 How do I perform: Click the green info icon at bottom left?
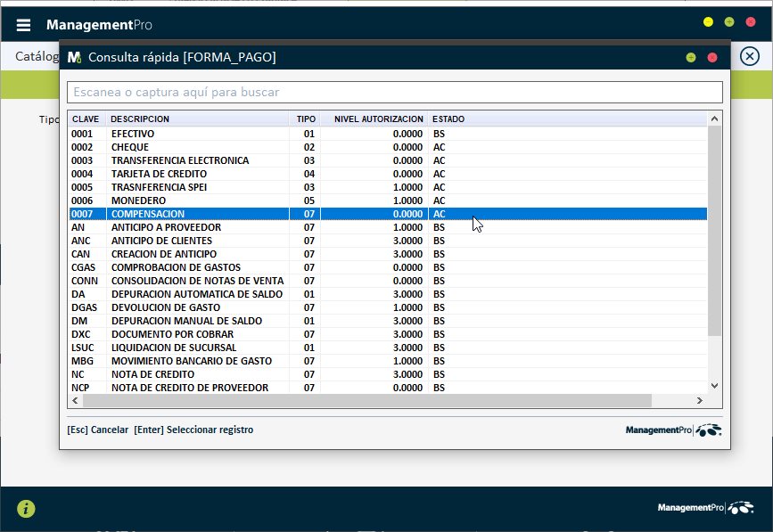tap(27, 509)
